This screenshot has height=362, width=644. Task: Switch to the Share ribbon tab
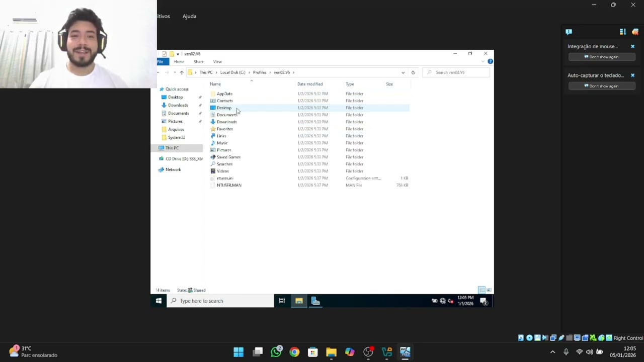(199, 62)
